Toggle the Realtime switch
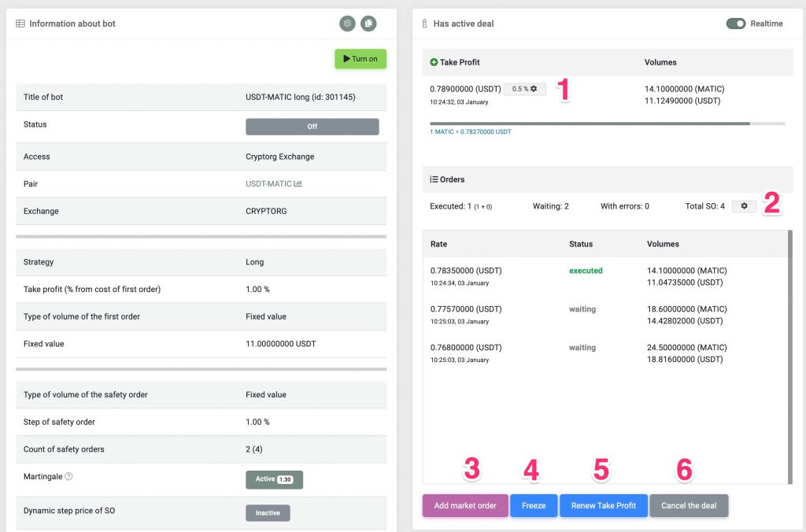The width and height of the screenshot is (806, 532). click(736, 24)
